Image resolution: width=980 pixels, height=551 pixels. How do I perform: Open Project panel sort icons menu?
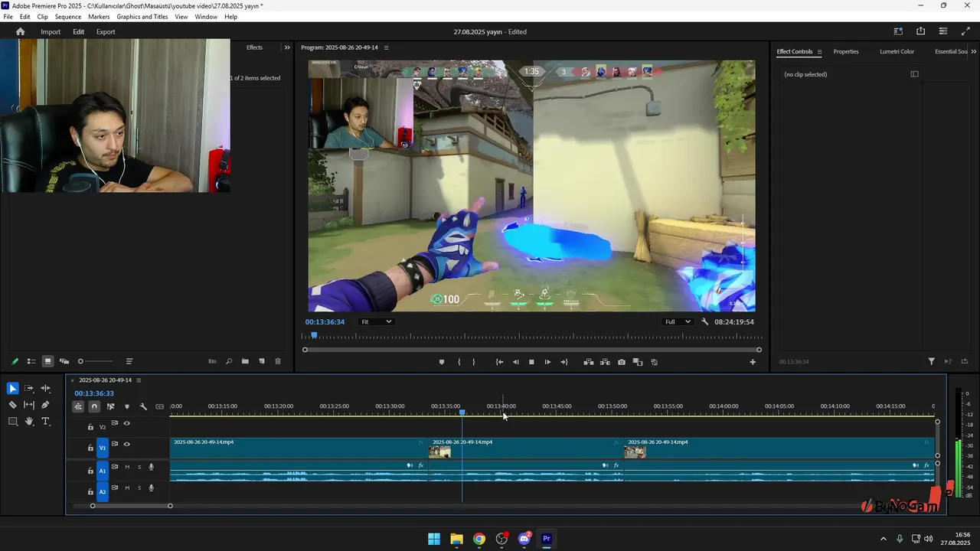point(129,361)
